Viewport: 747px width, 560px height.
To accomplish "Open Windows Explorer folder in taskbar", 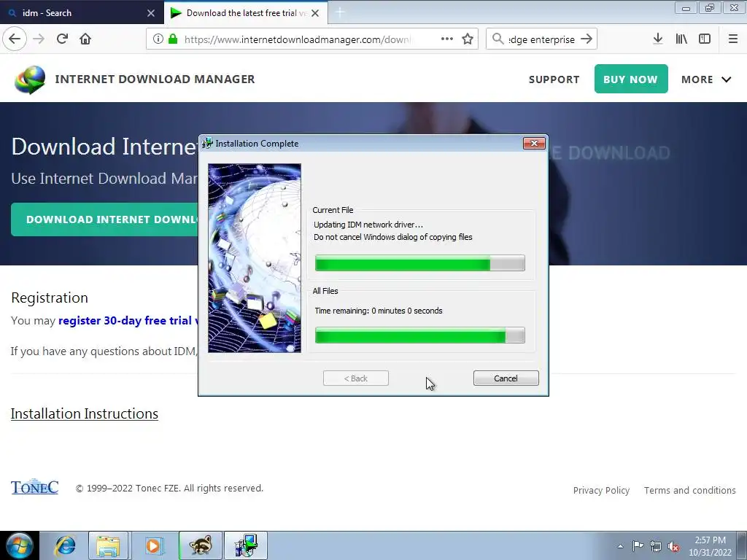I will tap(108, 545).
